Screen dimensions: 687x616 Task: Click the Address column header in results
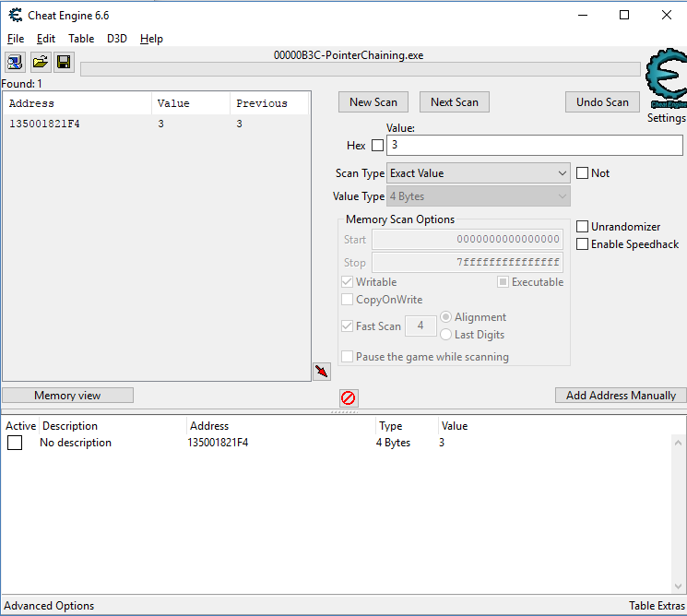tap(78, 103)
